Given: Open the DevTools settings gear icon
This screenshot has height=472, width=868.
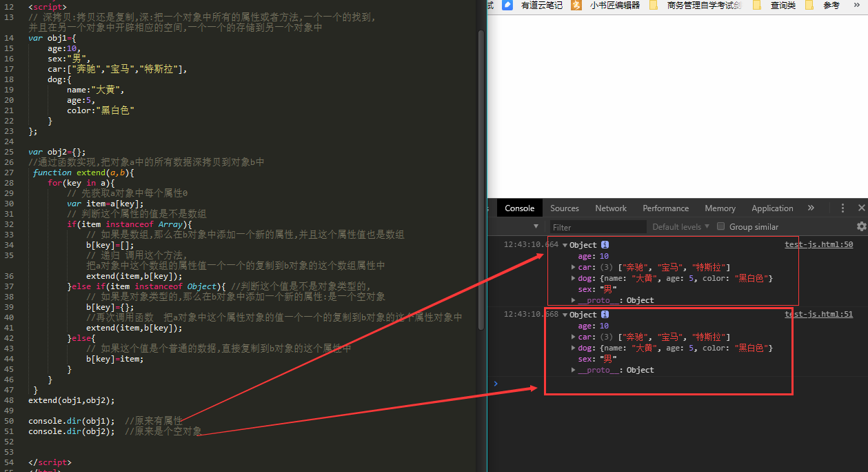Looking at the screenshot, I should coord(861,226).
